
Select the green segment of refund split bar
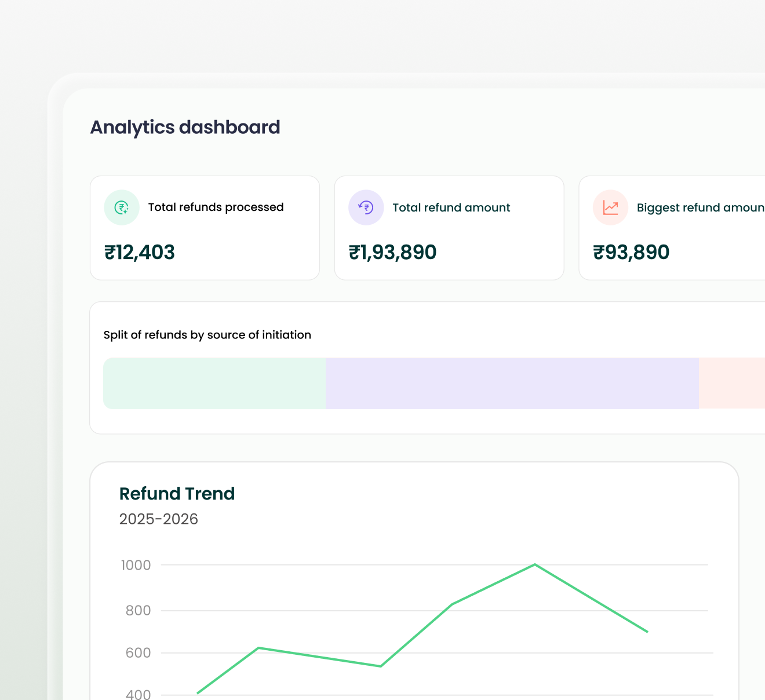click(214, 383)
